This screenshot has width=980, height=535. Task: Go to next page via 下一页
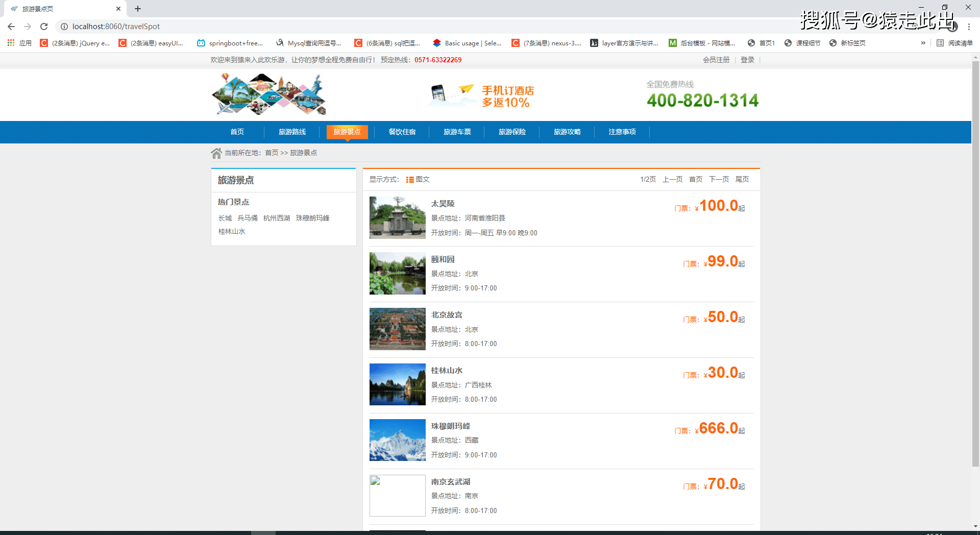tap(719, 179)
